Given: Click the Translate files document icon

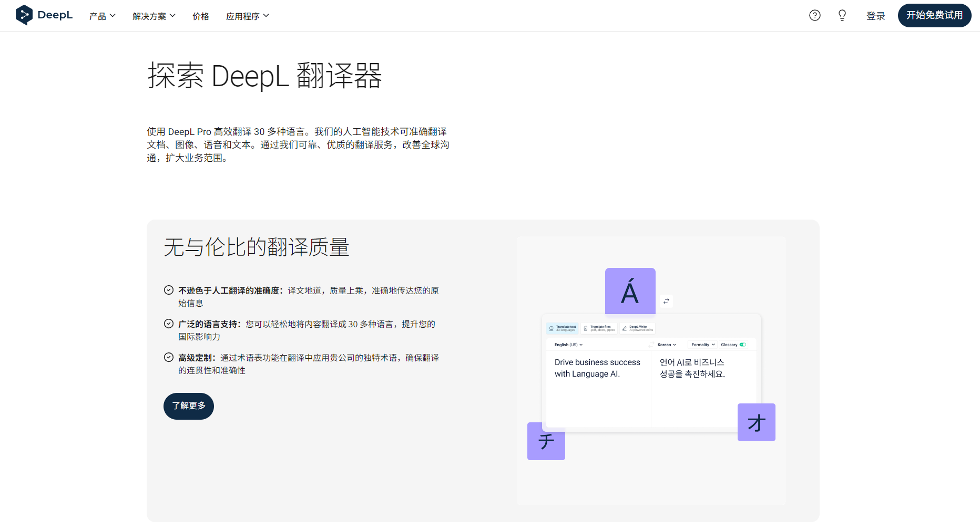Looking at the screenshot, I should pyautogui.click(x=585, y=328).
